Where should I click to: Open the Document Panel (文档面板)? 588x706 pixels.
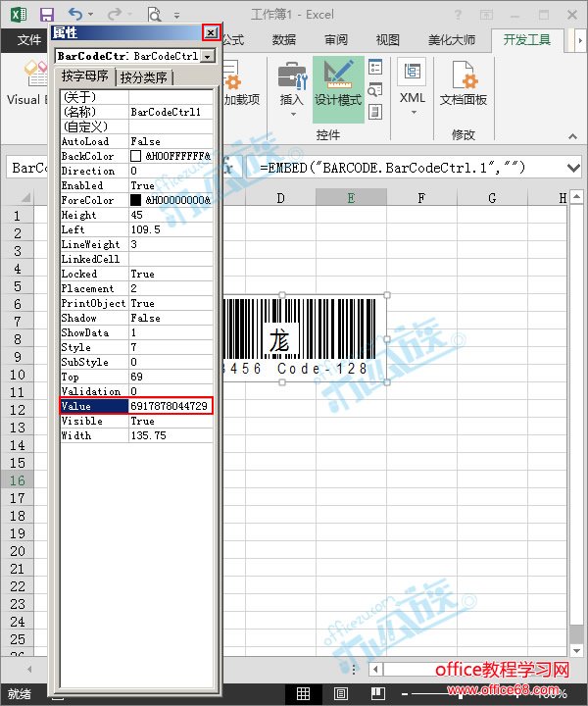coord(463,84)
